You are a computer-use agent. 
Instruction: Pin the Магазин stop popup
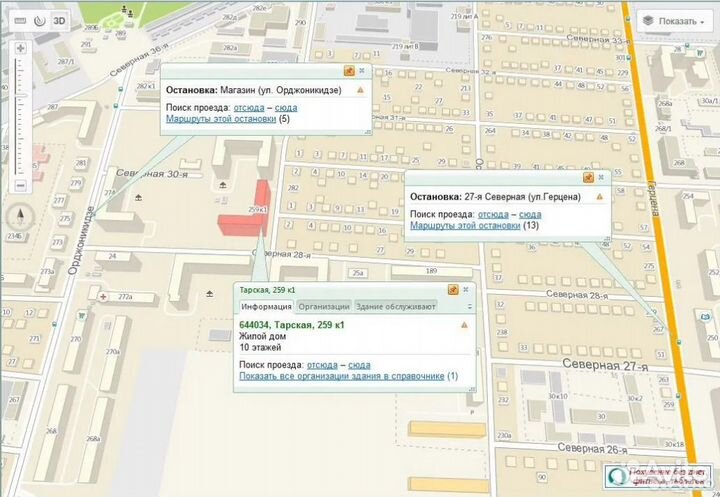pyautogui.click(x=348, y=71)
